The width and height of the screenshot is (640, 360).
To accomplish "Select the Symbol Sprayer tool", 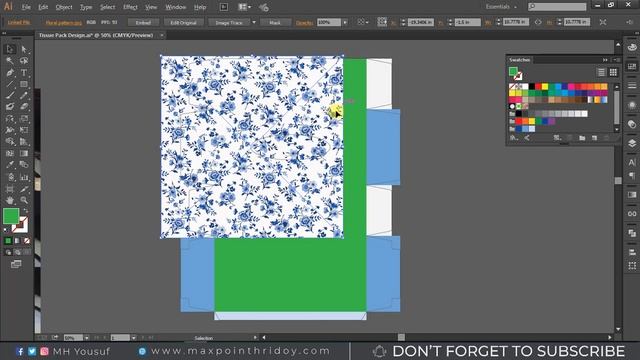I will 10,177.
